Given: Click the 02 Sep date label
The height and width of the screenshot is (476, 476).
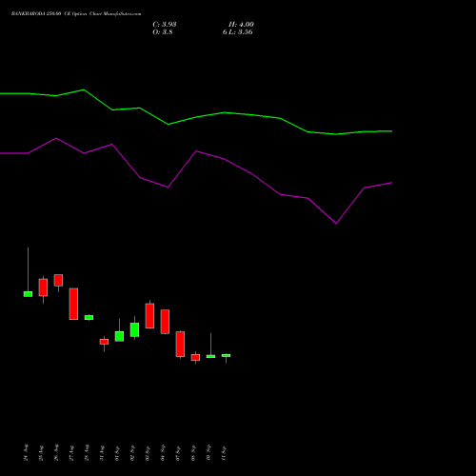Looking at the screenshot, I should 132,452.
